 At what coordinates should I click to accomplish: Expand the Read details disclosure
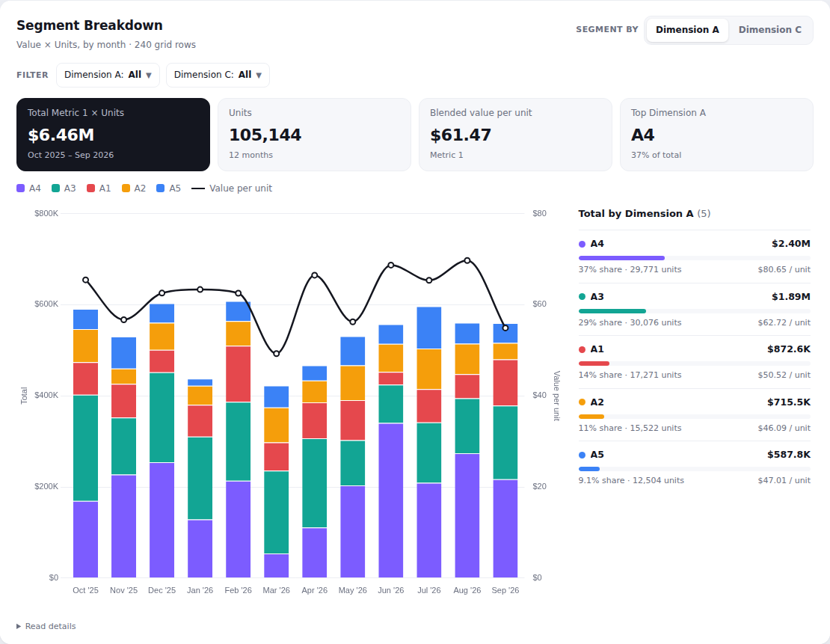46,626
